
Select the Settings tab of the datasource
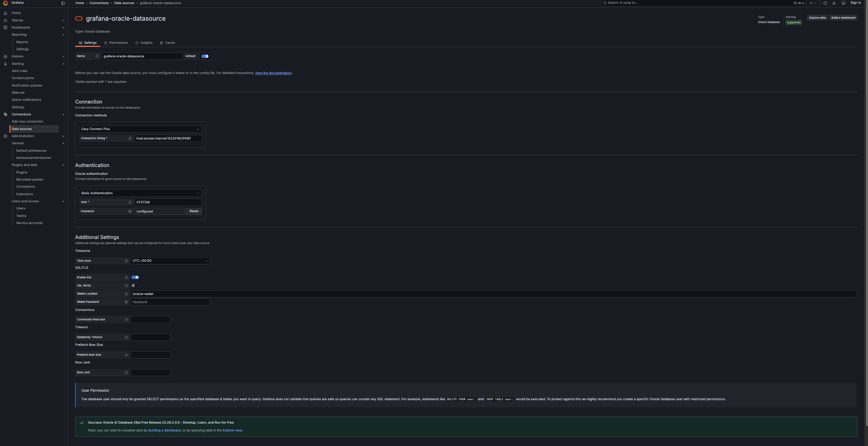point(88,43)
